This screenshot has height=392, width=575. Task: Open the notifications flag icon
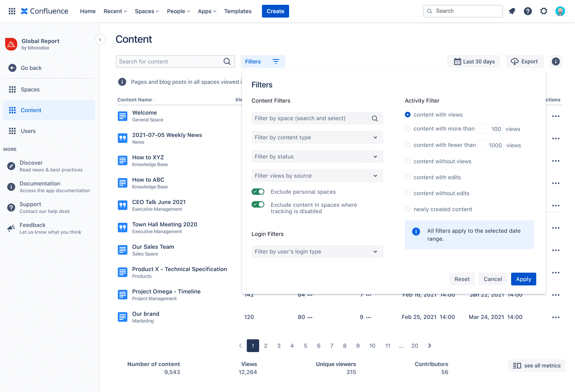512,11
